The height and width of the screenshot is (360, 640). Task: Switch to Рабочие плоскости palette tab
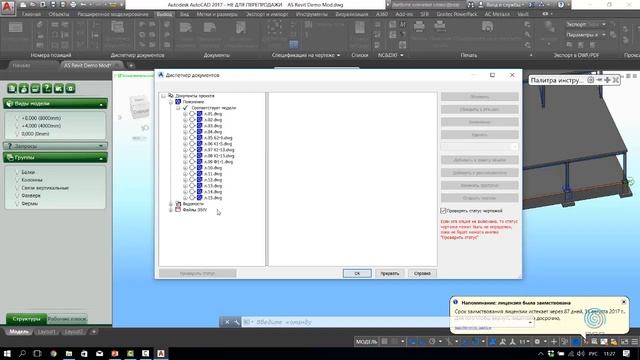point(67,319)
